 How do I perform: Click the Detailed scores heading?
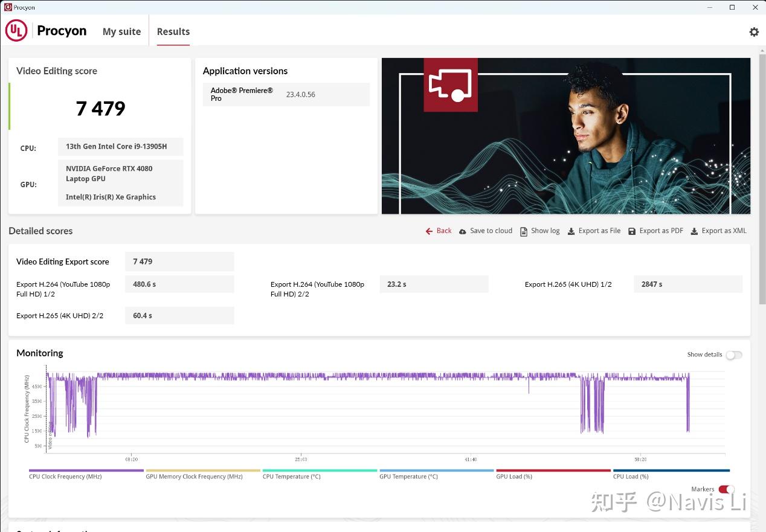pos(40,231)
